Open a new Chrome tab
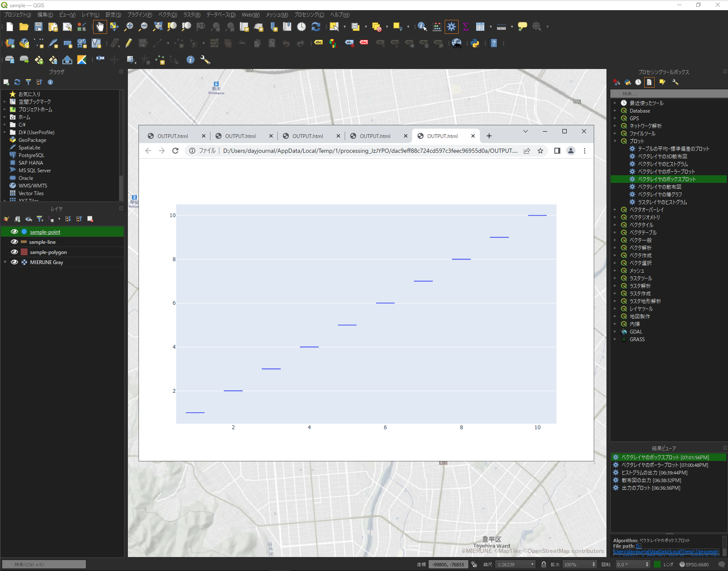Image resolution: width=728 pixels, height=571 pixels. tap(489, 136)
